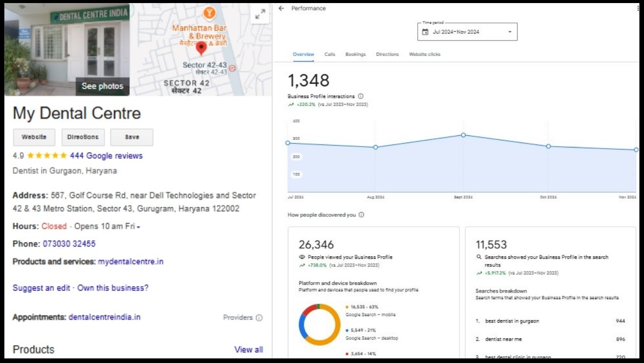Expand the map with fullscreen icon
Viewport: 644px width, 363px height.
point(260,15)
